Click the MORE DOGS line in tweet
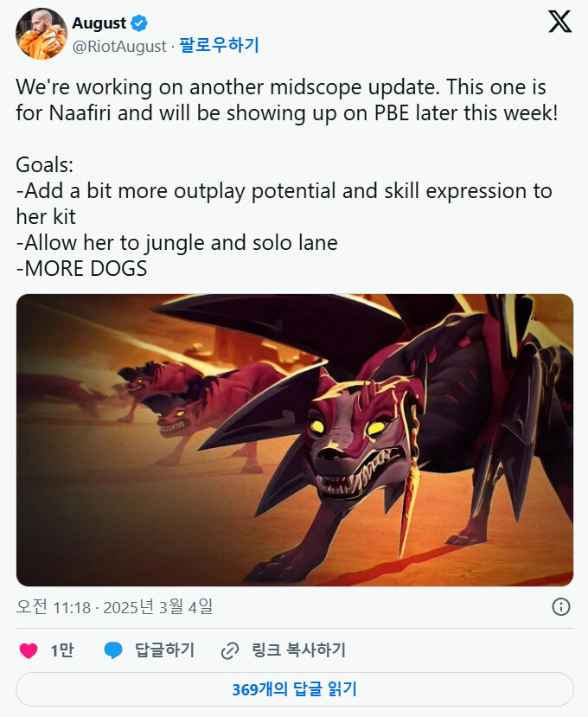Viewport: 588px width, 717px height. click(x=81, y=268)
